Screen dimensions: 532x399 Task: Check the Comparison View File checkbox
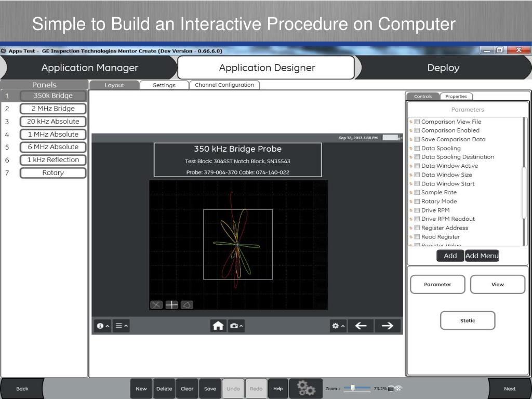pos(417,122)
